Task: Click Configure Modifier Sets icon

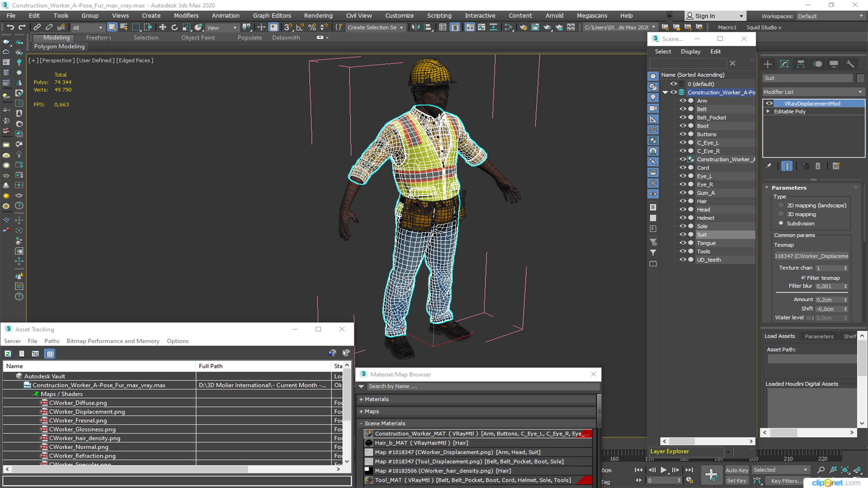Action: click(836, 166)
